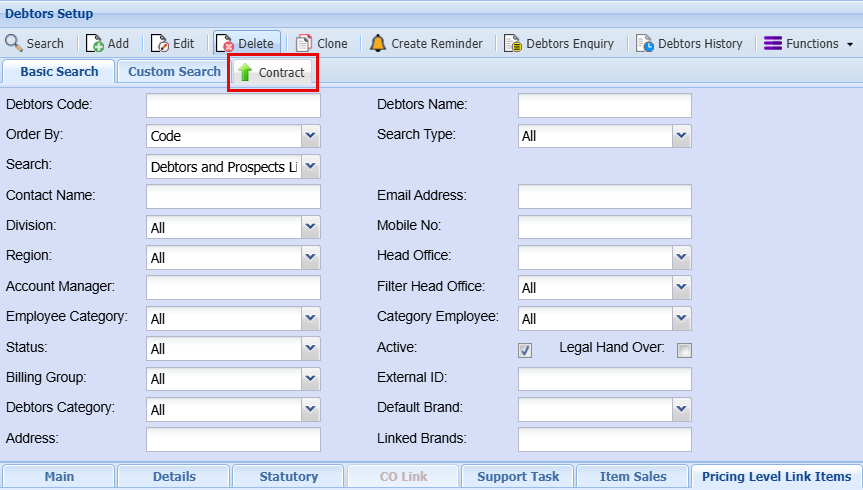Enable the Legal Hand Over checkbox
Screen dimensions: 863x490
point(684,350)
